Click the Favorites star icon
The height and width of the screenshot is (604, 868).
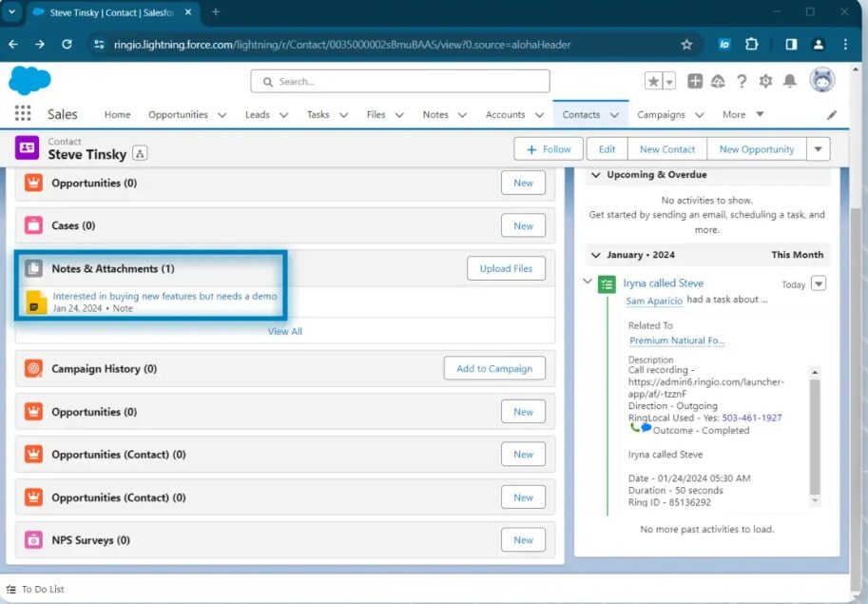[653, 82]
